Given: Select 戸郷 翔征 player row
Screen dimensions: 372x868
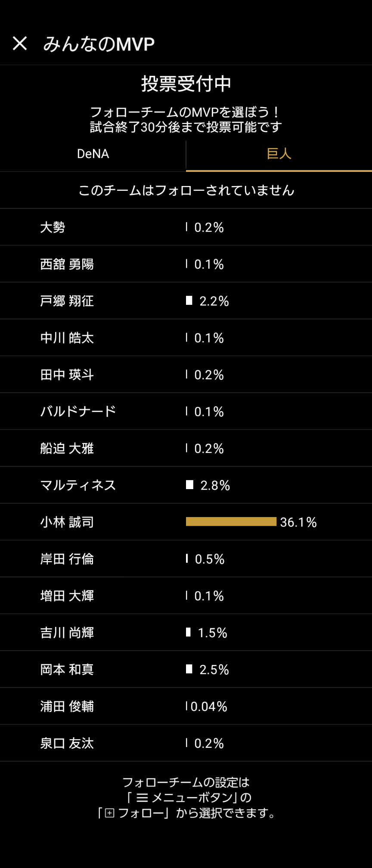Looking at the screenshot, I should click(x=67, y=301).
